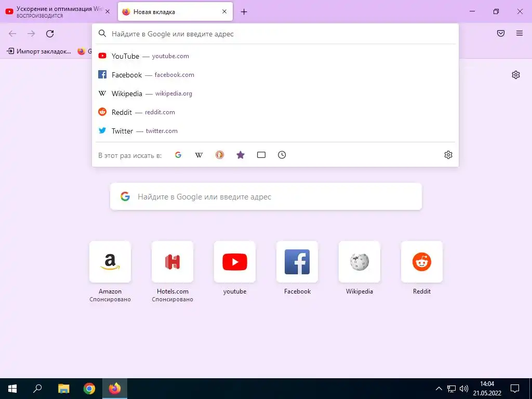Launch Google Chrome from taskbar
The width and height of the screenshot is (532, 399).
89,389
